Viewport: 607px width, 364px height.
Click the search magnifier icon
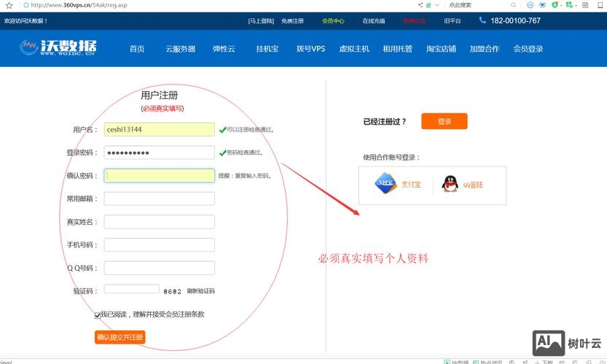513,5
